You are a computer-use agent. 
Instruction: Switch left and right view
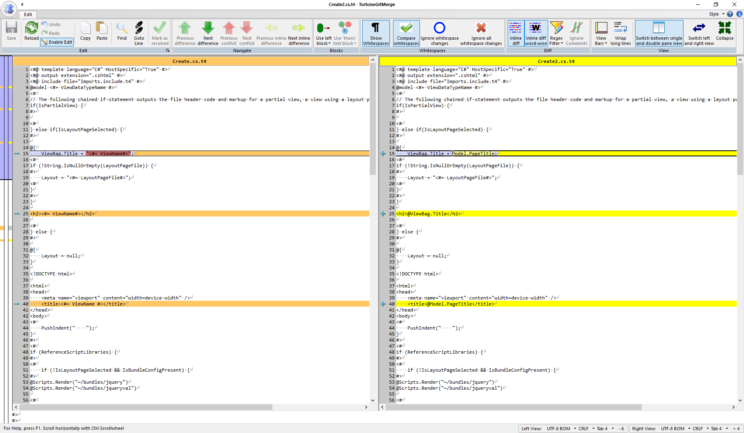[x=699, y=33]
